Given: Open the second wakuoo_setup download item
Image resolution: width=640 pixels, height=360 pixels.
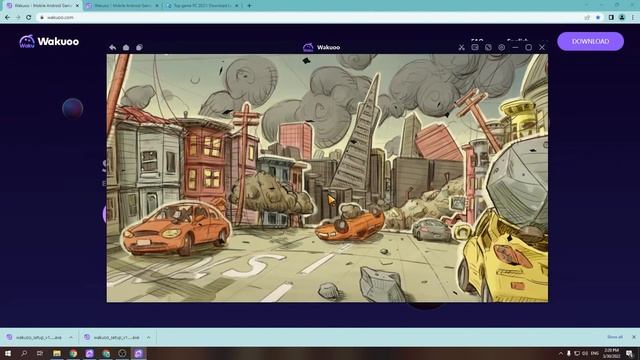Looking at the screenshot, I should click(112, 338).
